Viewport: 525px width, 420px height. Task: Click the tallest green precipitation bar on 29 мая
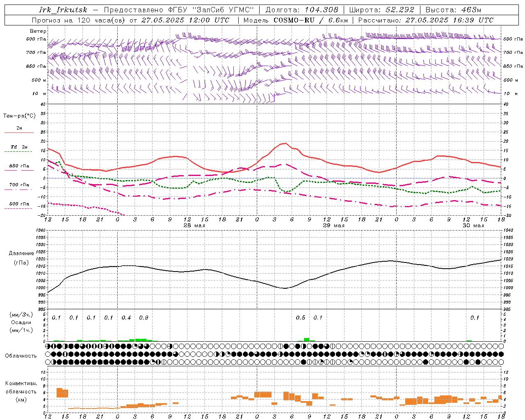point(306,340)
